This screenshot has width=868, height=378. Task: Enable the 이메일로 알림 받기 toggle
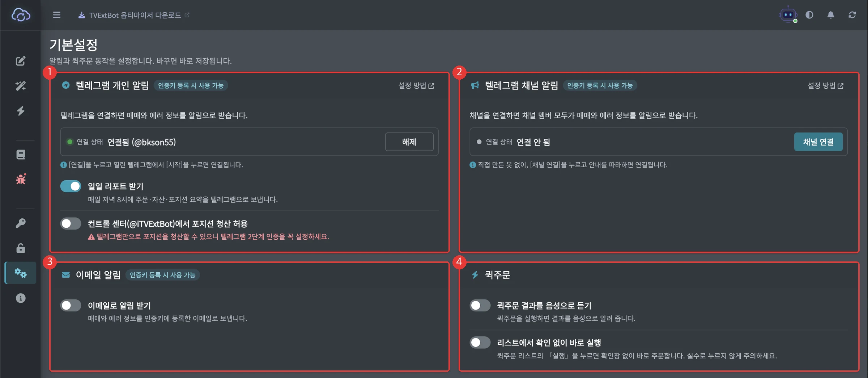tap(71, 305)
